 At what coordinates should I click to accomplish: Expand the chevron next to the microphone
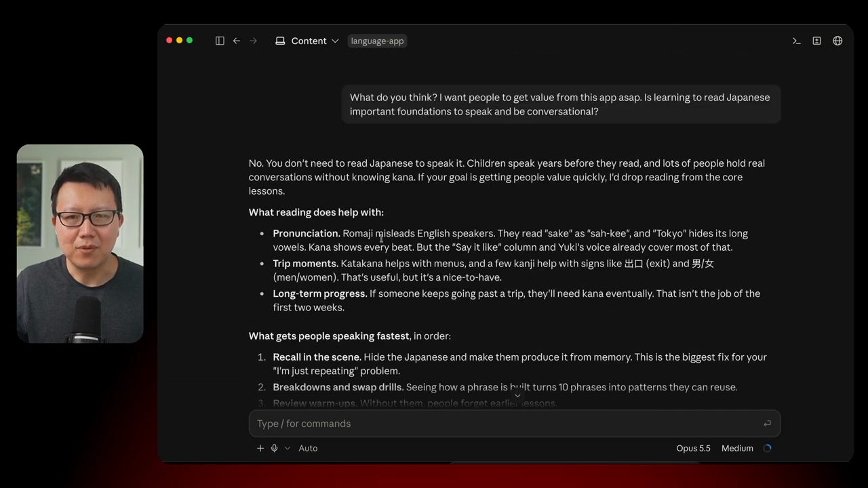coord(288,448)
